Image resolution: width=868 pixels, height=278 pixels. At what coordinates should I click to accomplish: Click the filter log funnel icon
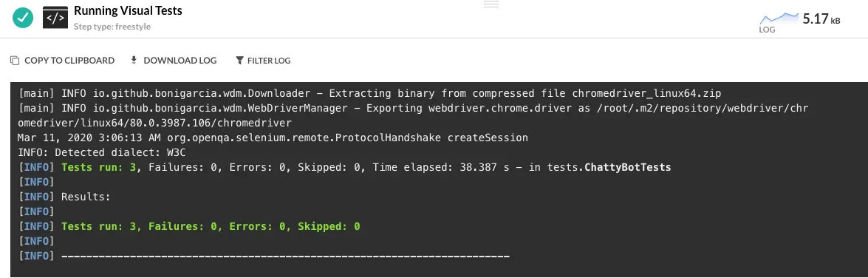[x=239, y=61]
